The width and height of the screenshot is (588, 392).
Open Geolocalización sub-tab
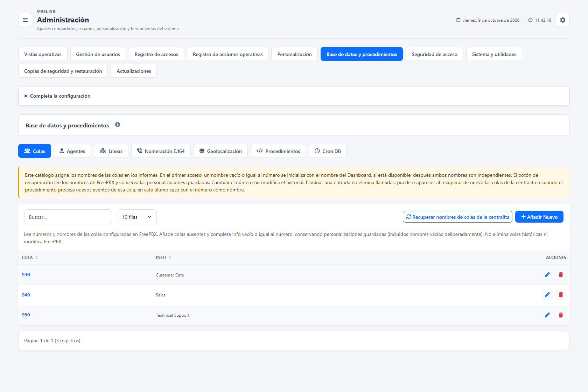[220, 151]
